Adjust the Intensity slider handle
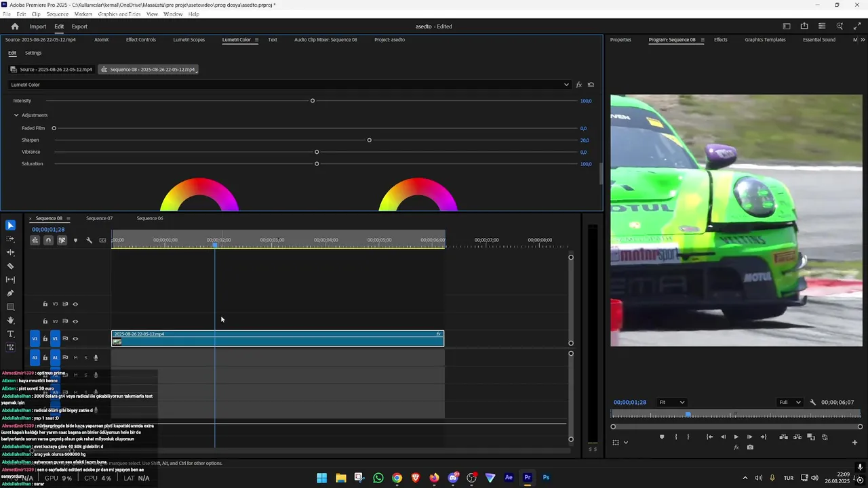868x488 pixels. click(313, 101)
